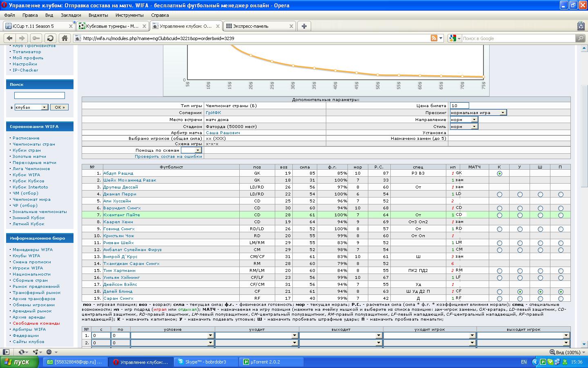Close the Кубковые турниры tab
The image size is (588, 368).
coord(144,26)
